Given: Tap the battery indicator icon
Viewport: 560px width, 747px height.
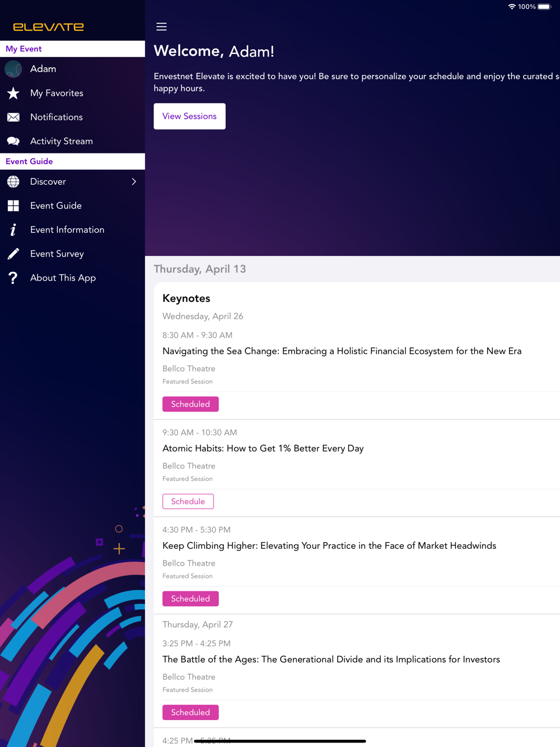Looking at the screenshot, I should pyautogui.click(x=544, y=7).
